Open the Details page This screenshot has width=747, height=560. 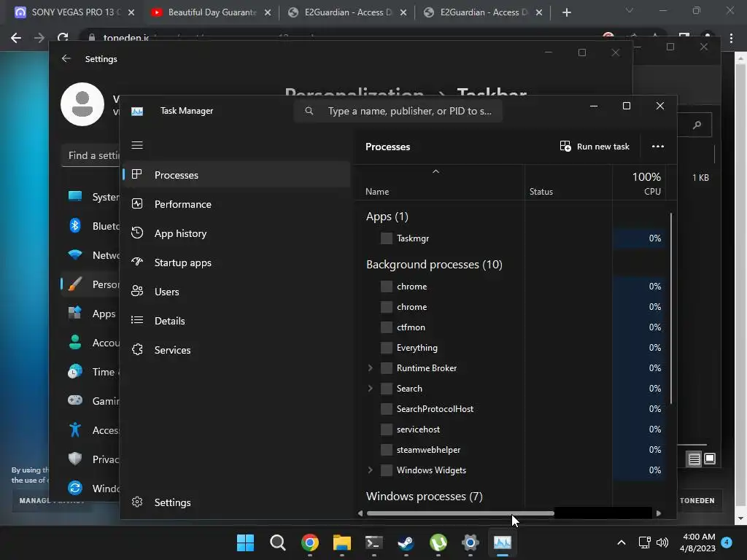tap(236, 321)
